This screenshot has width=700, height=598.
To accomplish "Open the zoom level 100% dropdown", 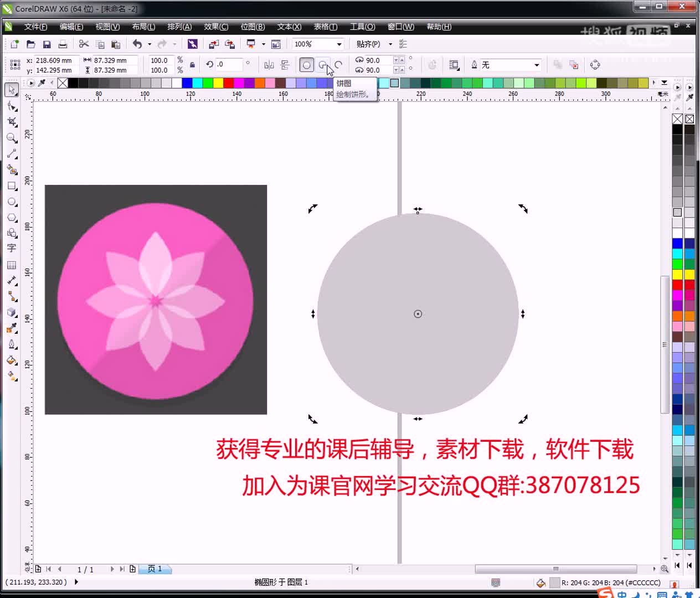I will click(339, 44).
